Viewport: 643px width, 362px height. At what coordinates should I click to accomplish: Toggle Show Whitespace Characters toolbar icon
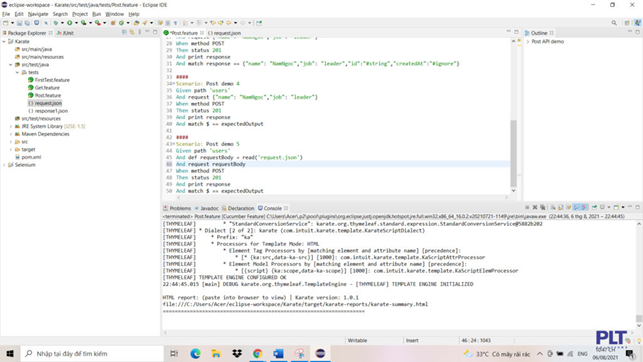tap(175, 23)
